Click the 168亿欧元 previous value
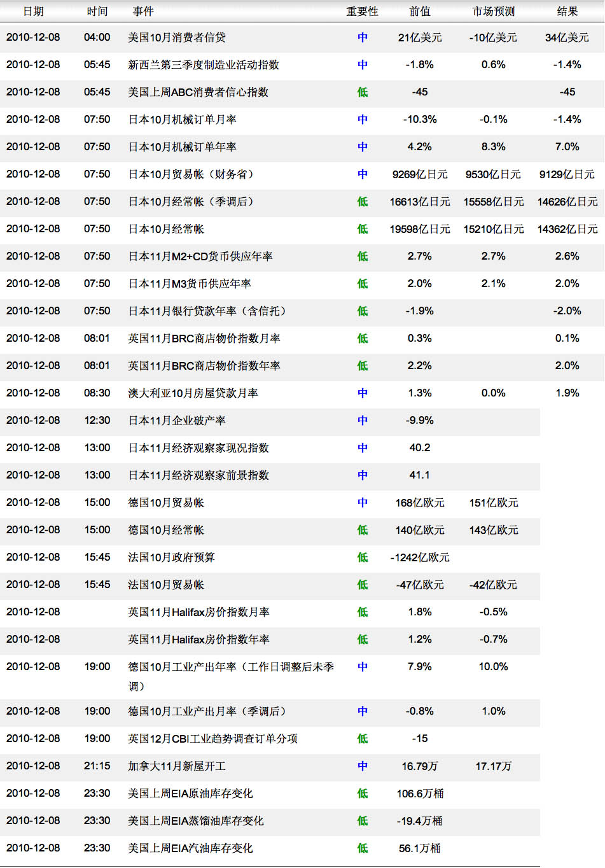The height and width of the screenshot is (868, 605). pyautogui.click(x=420, y=503)
